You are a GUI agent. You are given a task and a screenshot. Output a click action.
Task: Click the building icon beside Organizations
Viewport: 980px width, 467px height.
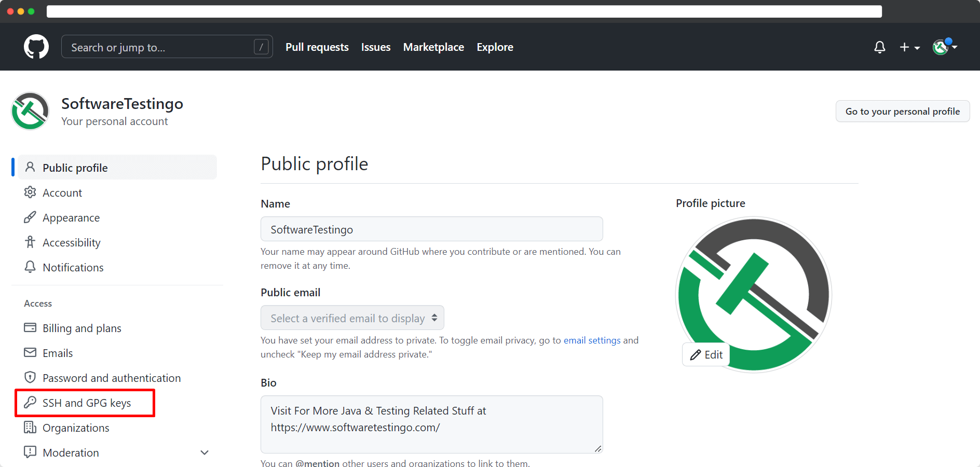pyautogui.click(x=30, y=427)
